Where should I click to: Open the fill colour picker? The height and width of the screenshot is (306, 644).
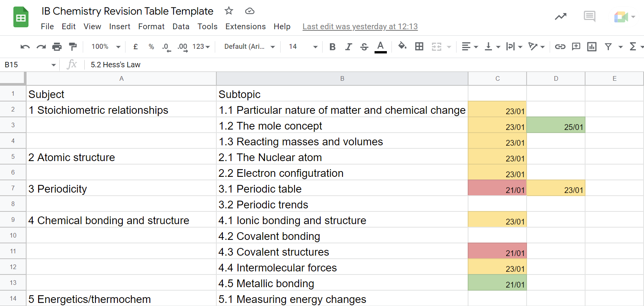pos(402,46)
